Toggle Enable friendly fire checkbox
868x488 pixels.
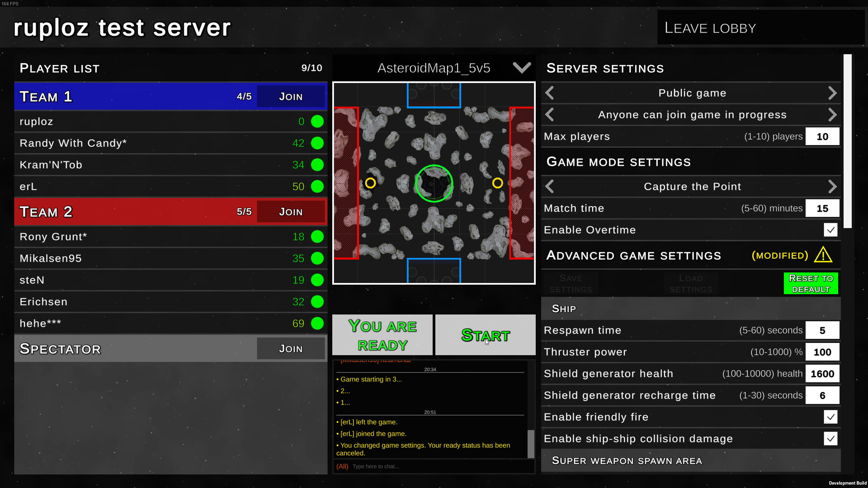click(x=830, y=417)
